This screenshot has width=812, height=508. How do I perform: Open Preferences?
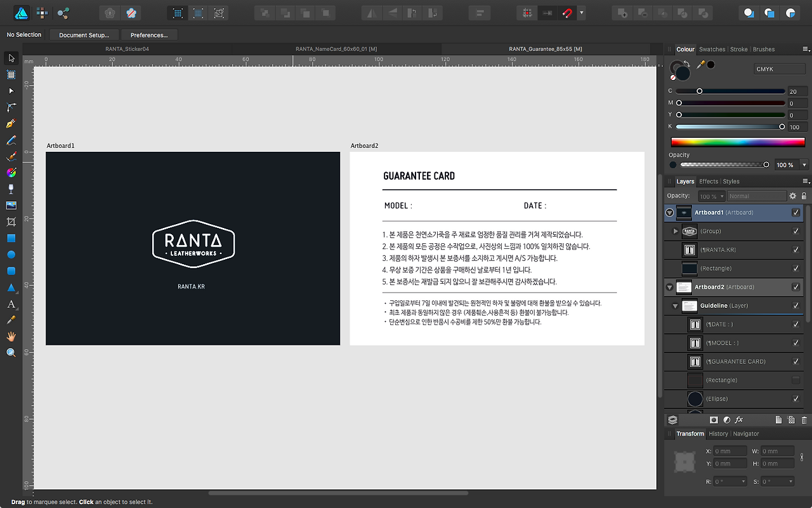149,35
